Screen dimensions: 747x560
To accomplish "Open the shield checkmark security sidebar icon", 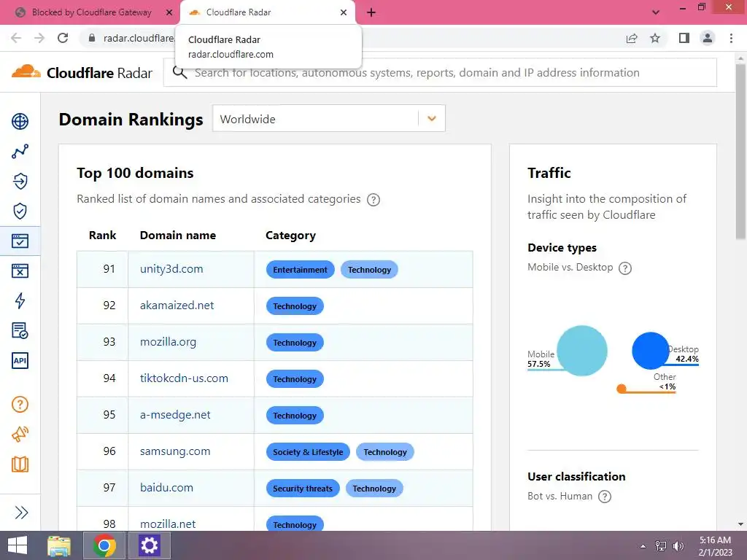I will pyautogui.click(x=20, y=211).
